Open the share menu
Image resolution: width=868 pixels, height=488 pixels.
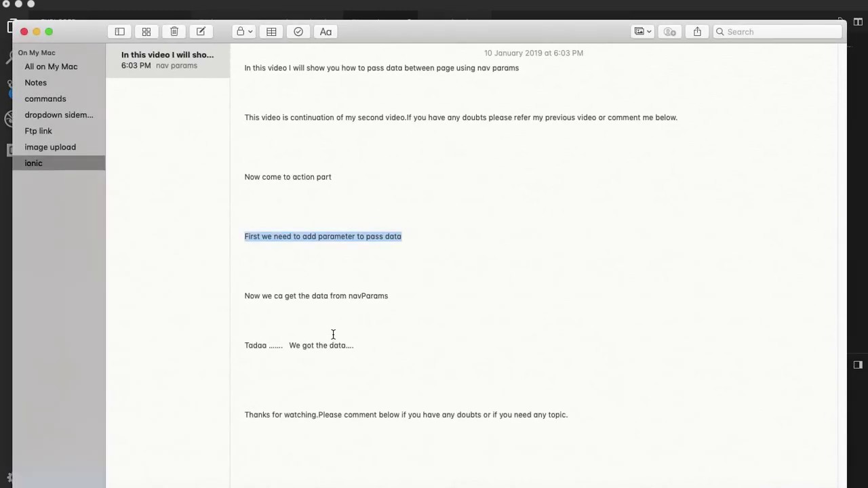click(697, 32)
